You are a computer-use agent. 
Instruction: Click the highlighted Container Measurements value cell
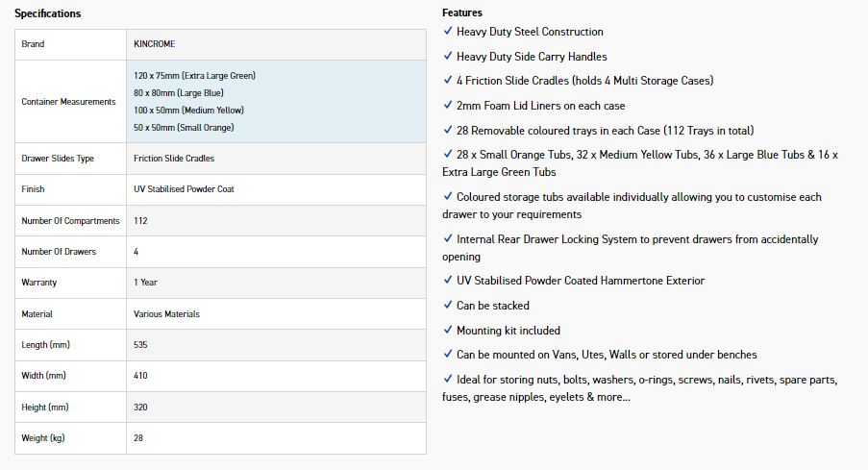[x=276, y=101]
